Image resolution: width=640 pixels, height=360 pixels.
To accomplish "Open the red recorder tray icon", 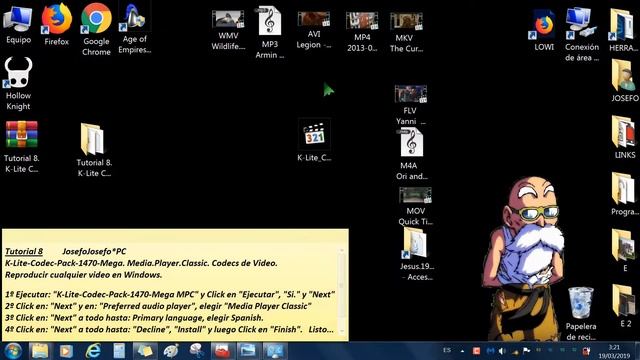I will click(476, 351).
